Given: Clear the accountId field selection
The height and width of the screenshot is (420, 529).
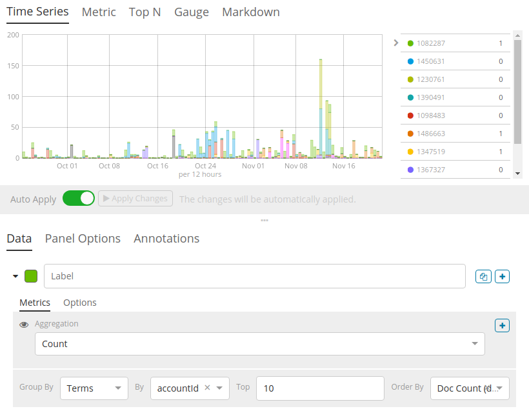Looking at the screenshot, I should 207,388.
